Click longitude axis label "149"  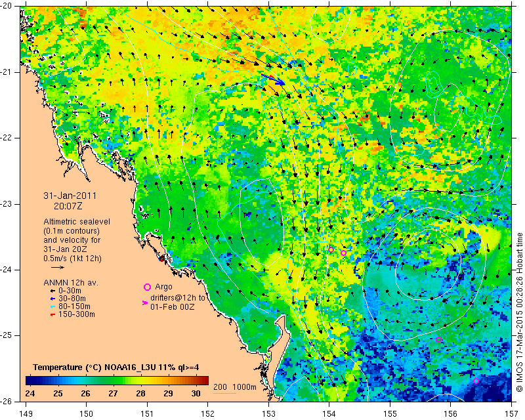pyautogui.click(x=26, y=414)
